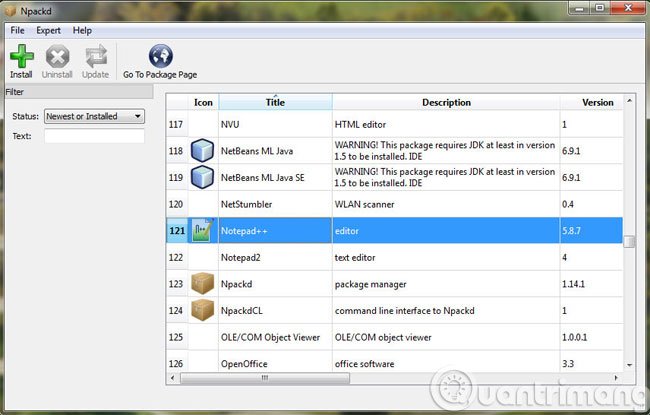Click the vertical scrollbar down arrow
Screen dimensions: 650x415
coord(629,365)
